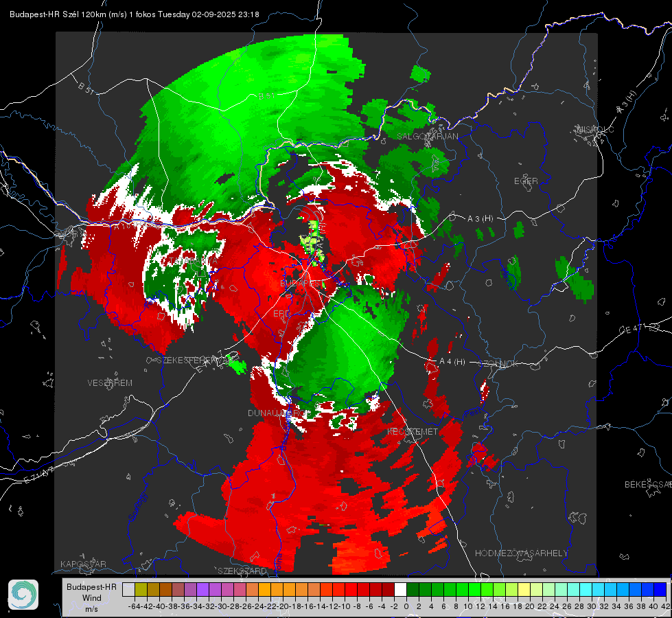This screenshot has height=618, width=672.
Task: Select the dark green swatch between 0 and 2
Action: (x=413, y=590)
